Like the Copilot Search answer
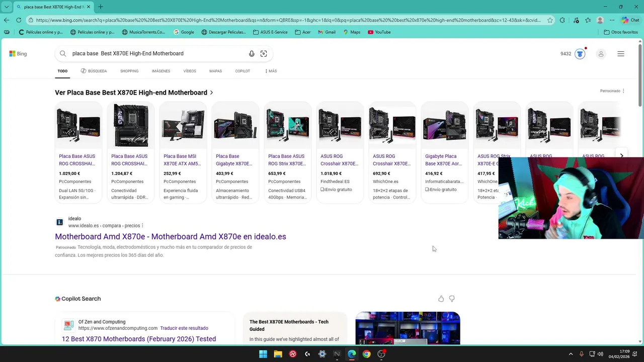Screen dimensions: 644x362 pos(441,299)
